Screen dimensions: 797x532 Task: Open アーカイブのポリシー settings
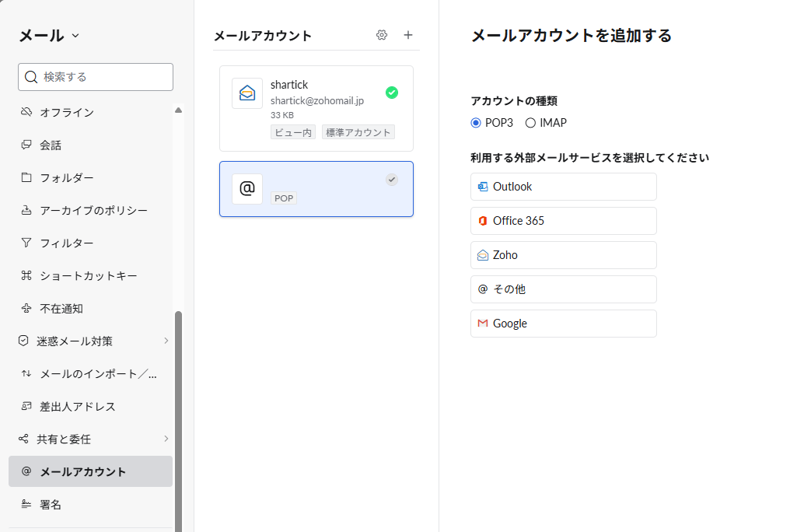tap(93, 211)
